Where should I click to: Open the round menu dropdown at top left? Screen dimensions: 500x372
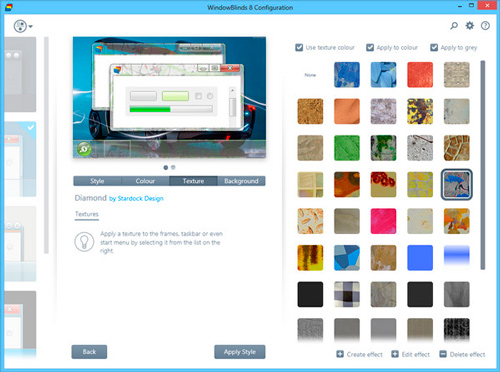coord(23,26)
